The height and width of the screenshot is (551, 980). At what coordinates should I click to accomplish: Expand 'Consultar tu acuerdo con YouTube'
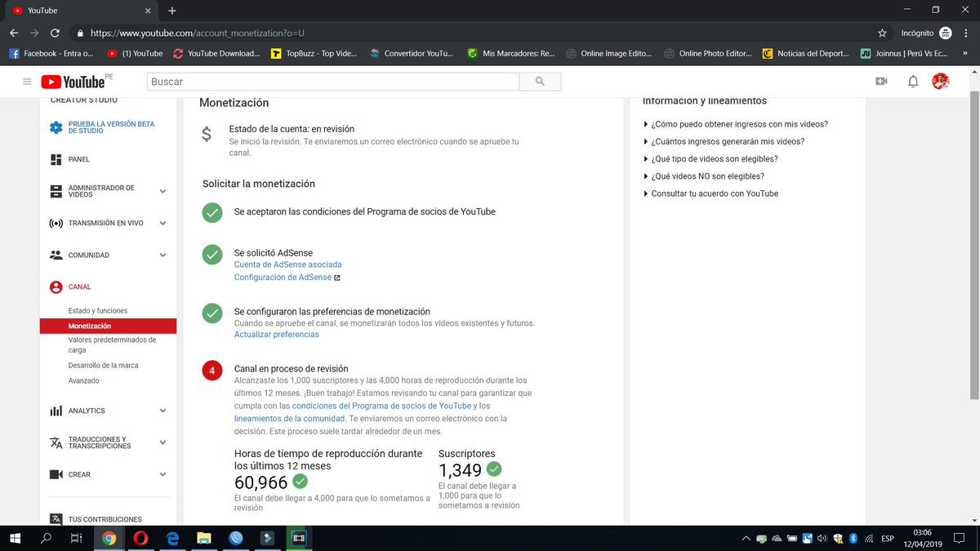tap(710, 193)
